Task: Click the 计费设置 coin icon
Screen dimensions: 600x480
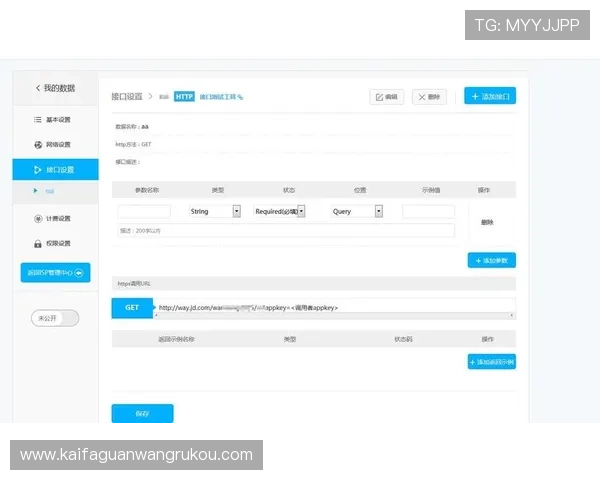Action: coord(37,218)
